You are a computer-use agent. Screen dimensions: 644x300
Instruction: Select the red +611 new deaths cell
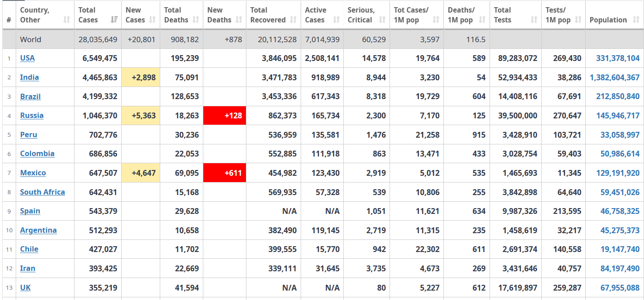(224, 173)
